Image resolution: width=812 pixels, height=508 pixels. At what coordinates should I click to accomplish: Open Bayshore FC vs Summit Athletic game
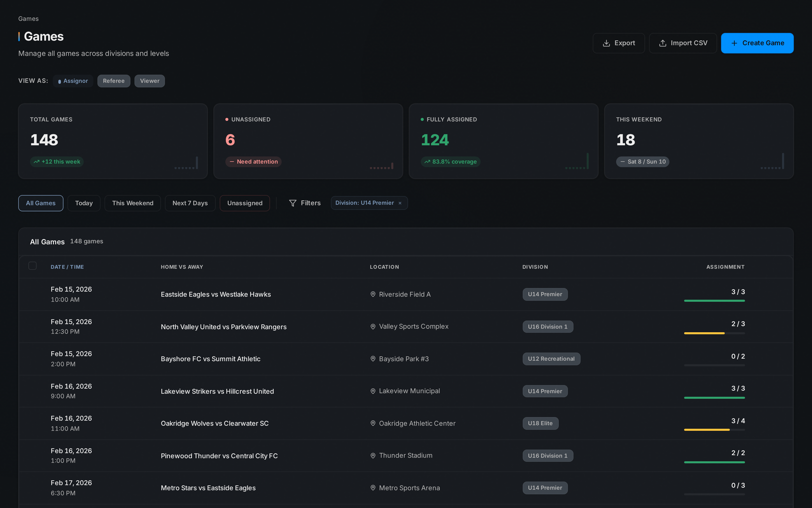point(210,359)
